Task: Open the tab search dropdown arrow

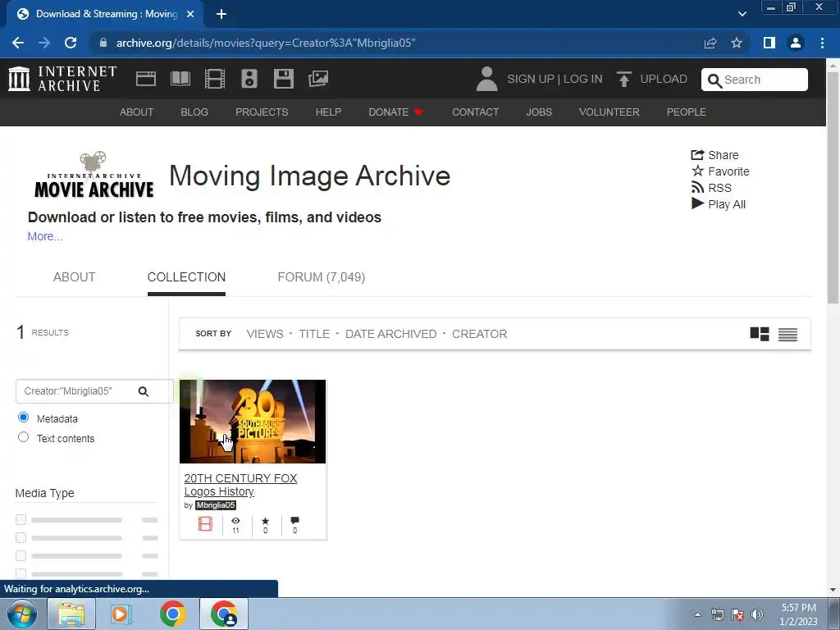Action: tap(742, 14)
